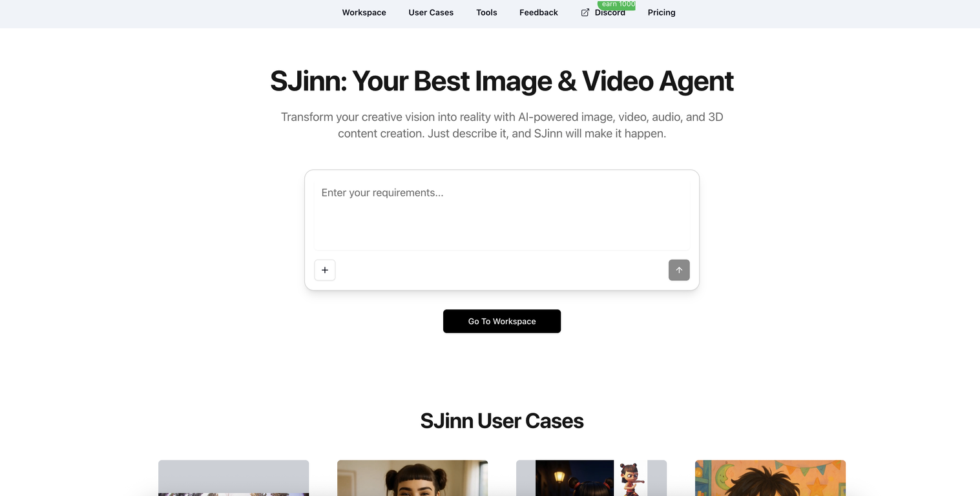
Task: Click the SJinn User Cases heading
Action: click(502, 420)
